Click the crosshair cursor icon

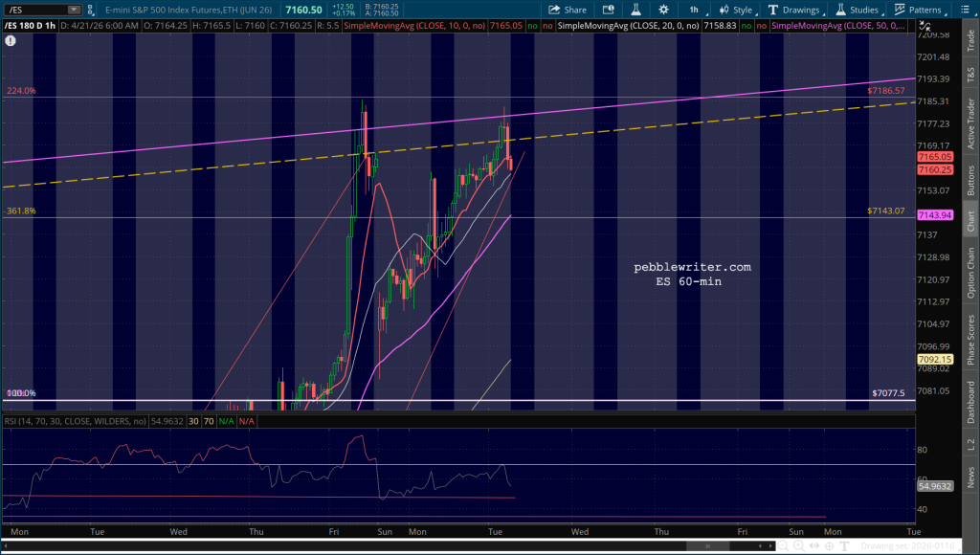tap(830, 546)
